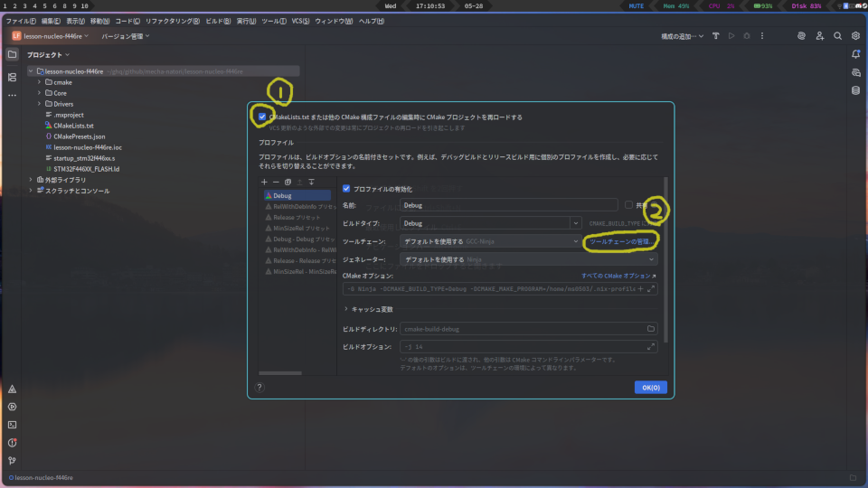The height and width of the screenshot is (488, 868).
Task: Open Problems tool window icon
Action: pos(12,443)
